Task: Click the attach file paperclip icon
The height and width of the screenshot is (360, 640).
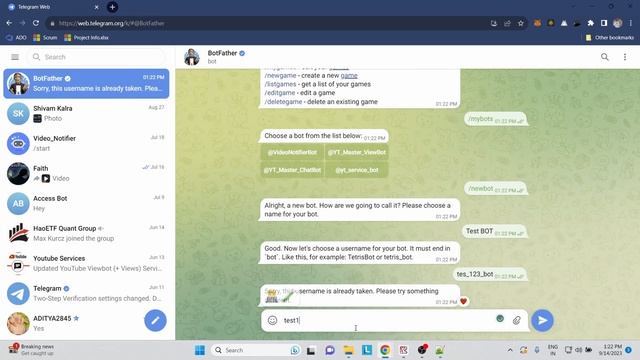Action: click(516, 320)
